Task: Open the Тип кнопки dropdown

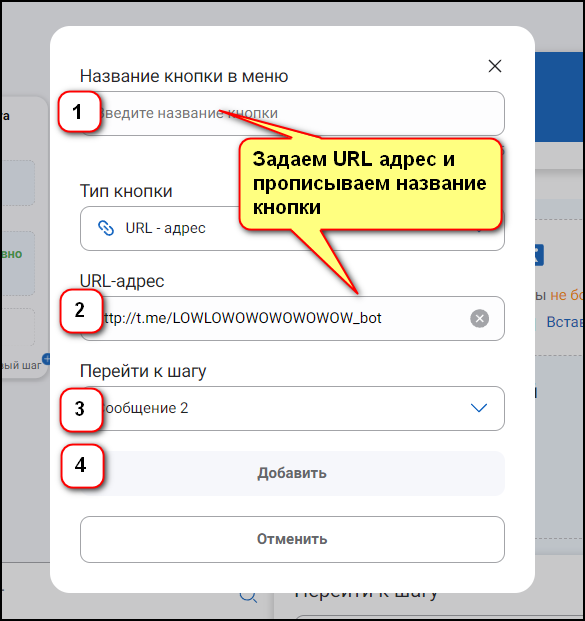Action: click(x=292, y=229)
